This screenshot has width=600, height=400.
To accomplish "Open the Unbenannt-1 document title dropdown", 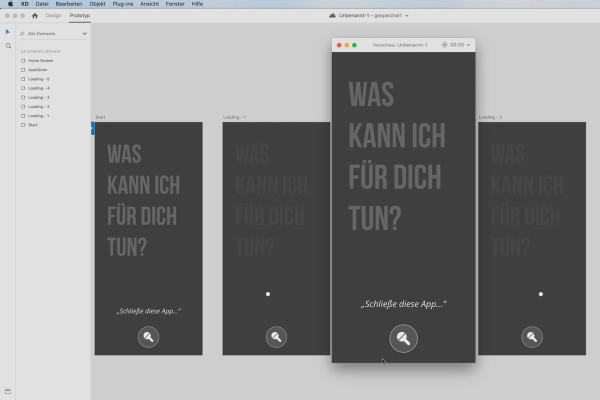I will (407, 16).
